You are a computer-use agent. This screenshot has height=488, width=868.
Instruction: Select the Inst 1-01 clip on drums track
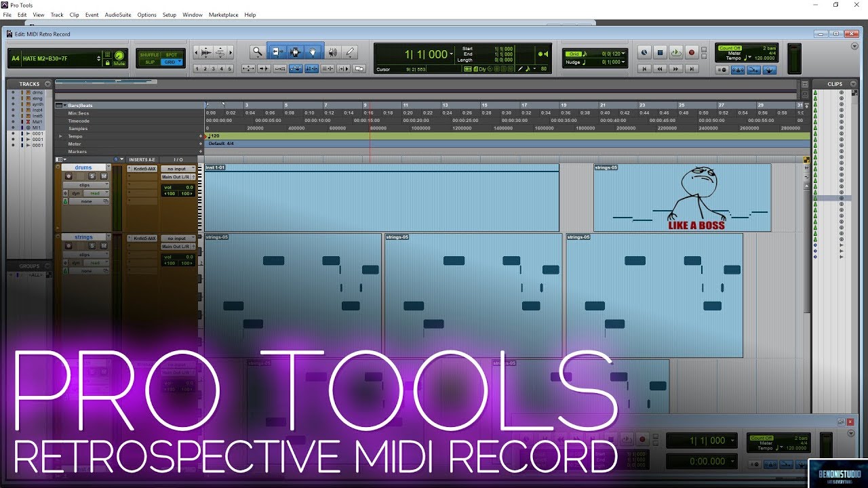click(x=382, y=198)
